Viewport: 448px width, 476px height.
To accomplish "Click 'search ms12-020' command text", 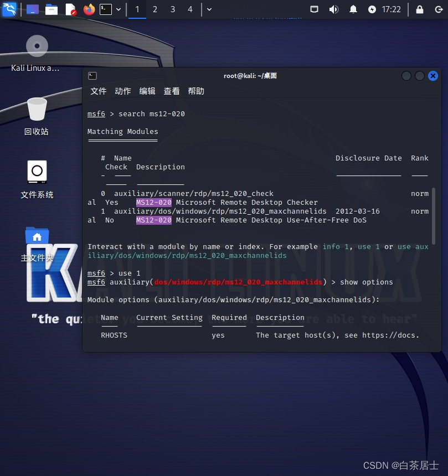I will point(152,114).
